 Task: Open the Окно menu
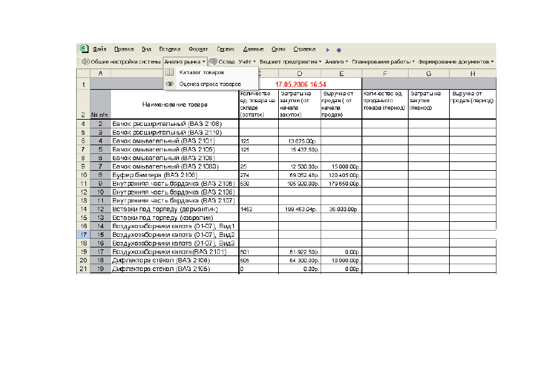point(278,49)
